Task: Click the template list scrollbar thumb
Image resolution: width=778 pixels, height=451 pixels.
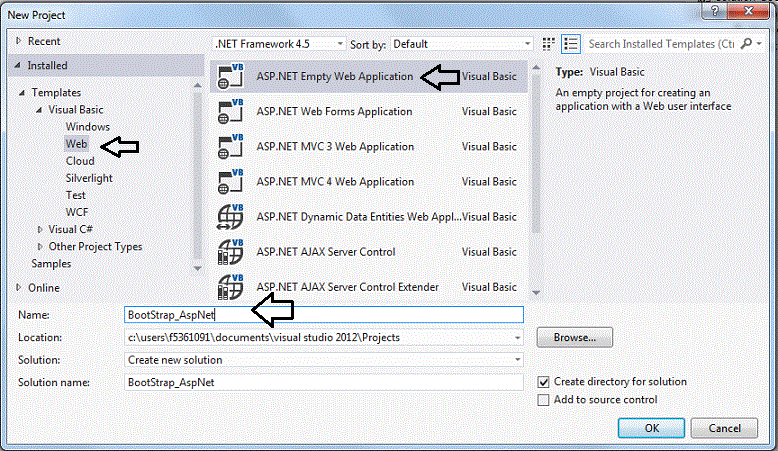Action: tap(536, 152)
